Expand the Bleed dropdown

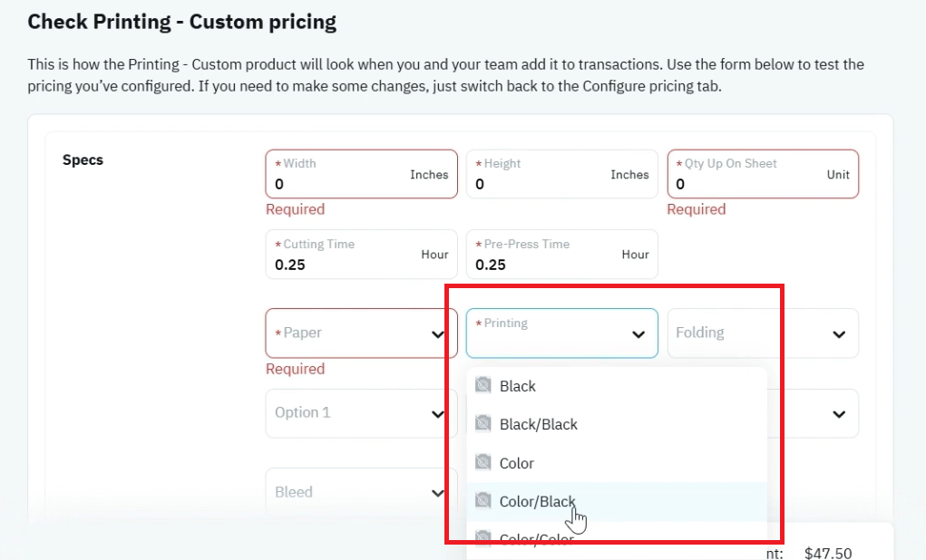pos(362,492)
